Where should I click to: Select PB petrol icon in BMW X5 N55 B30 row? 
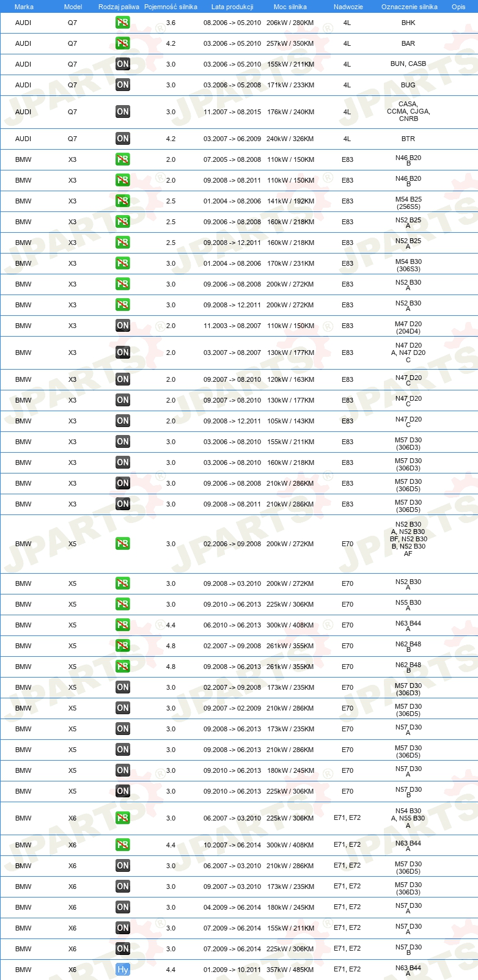123,604
